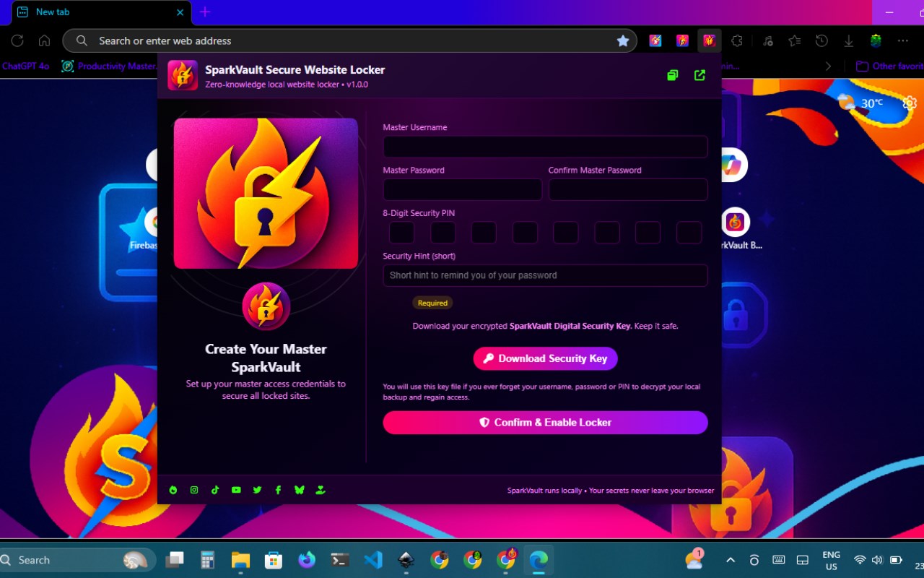The width and height of the screenshot is (924, 578).
Task: Open Task View from the taskbar
Action: pyautogui.click(x=175, y=559)
